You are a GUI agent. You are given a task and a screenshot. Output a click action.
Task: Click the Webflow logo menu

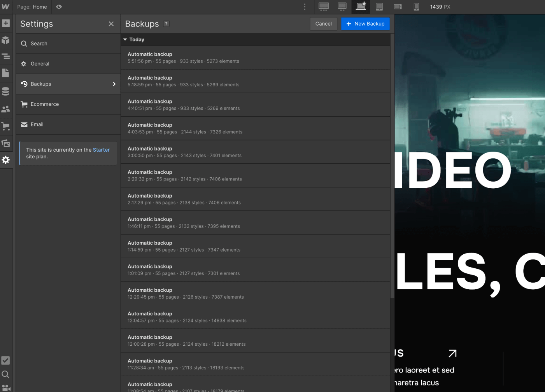(6, 7)
